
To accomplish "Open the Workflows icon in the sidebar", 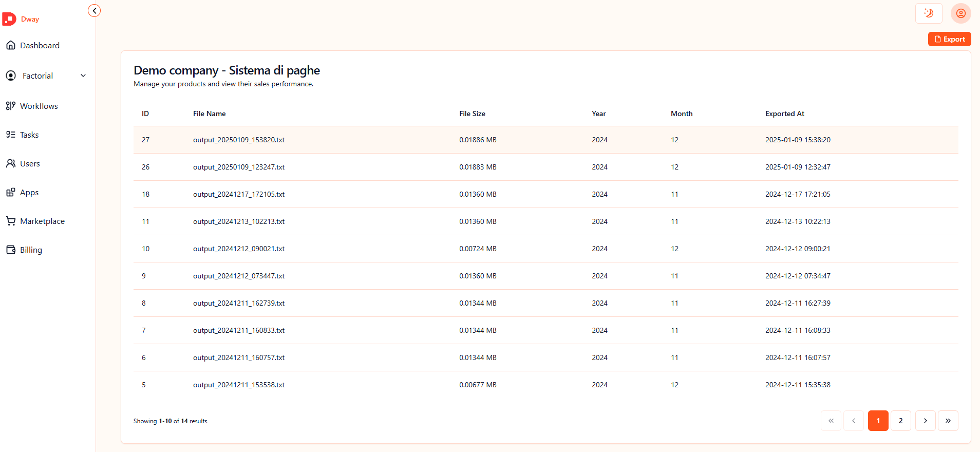I will coord(11,106).
